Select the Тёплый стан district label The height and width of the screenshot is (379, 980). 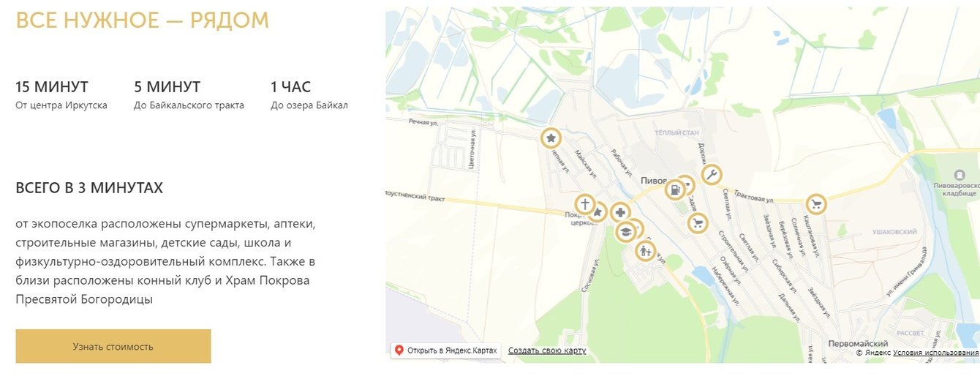(680, 135)
